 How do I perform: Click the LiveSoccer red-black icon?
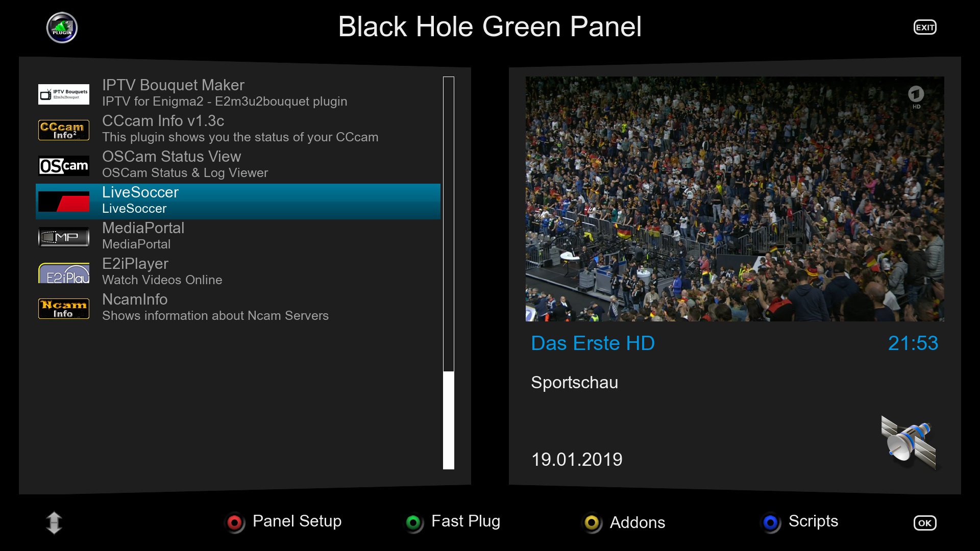tap(64, 202)
